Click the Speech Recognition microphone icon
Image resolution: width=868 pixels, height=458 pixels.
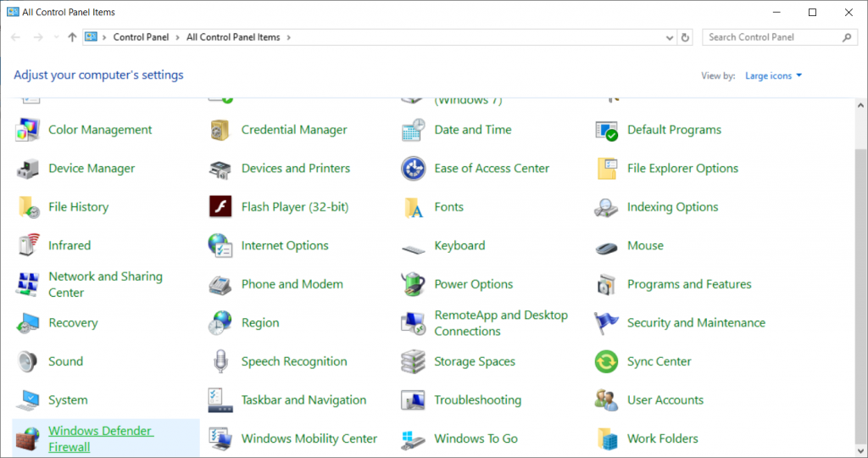pos(220,361)
